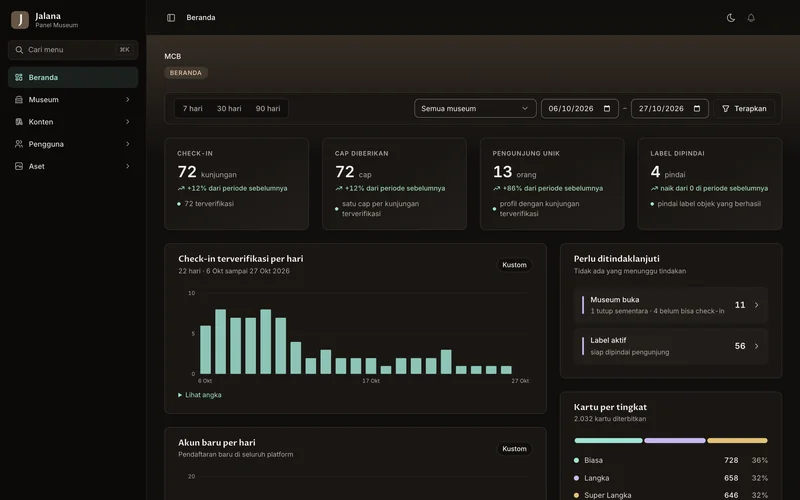Open the Semua museum dropdown

[x=475, y=109]
